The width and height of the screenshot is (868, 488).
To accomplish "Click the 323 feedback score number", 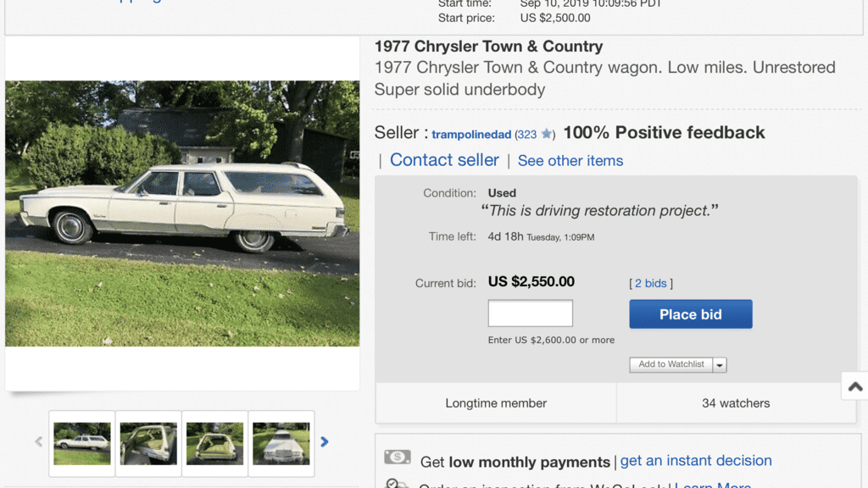I will pos(527,135).
